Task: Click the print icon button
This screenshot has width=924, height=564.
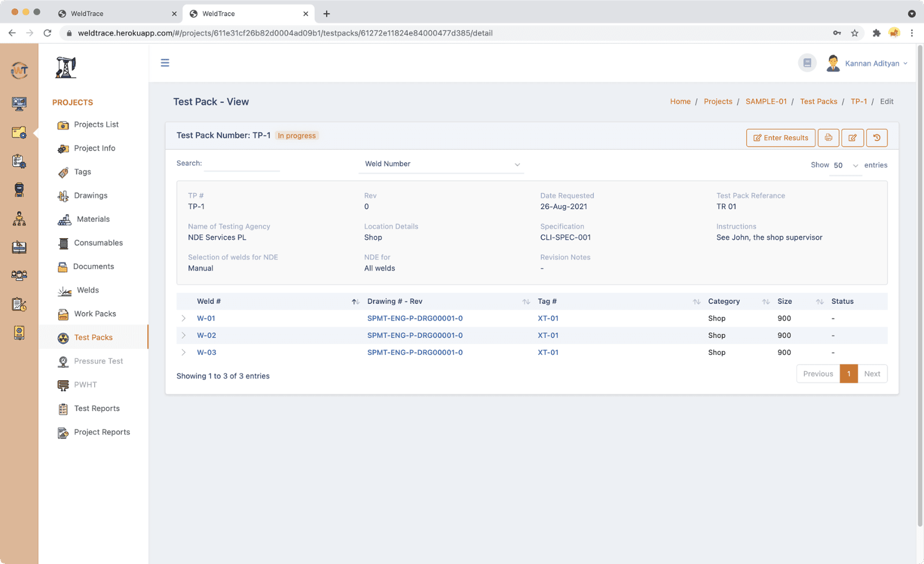Action: coord(828,138)
